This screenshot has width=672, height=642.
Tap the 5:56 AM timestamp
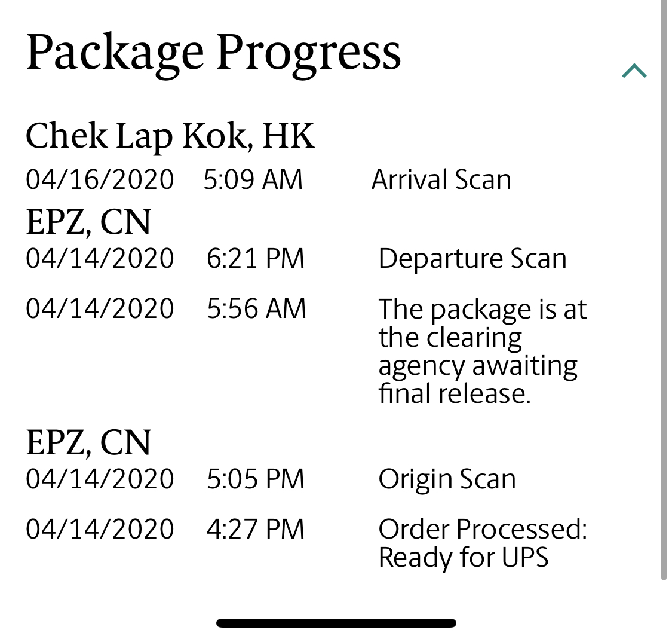[256, 309]
